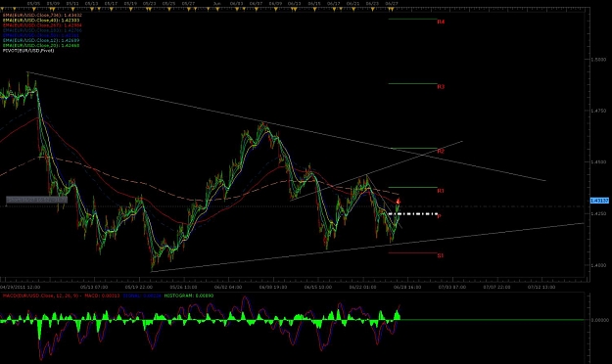Select the P pivot point label
The height and width of the screenshot is (364, 612).
439,215
